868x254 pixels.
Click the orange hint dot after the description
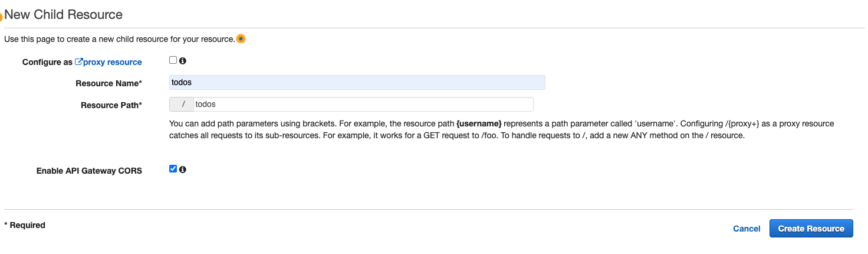click(241, 39)
